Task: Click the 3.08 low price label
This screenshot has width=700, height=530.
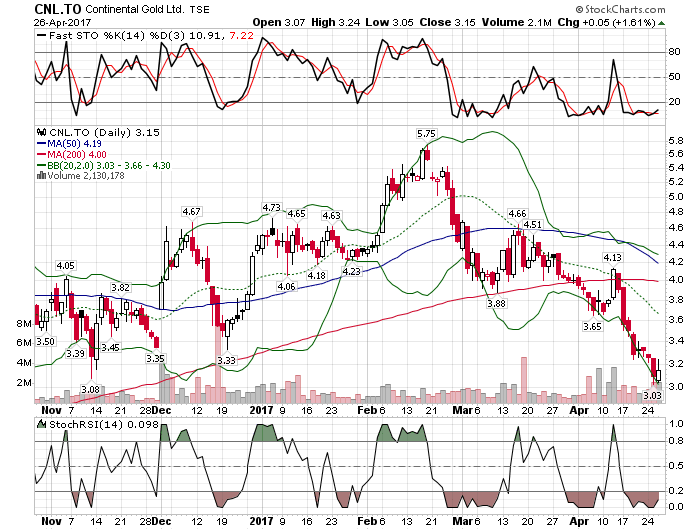Action: point(91,389)
